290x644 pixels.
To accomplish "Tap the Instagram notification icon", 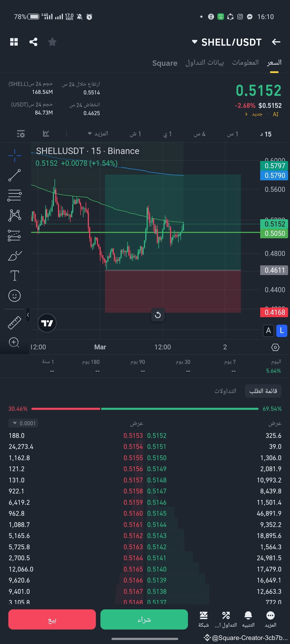I will pos(240,17).
